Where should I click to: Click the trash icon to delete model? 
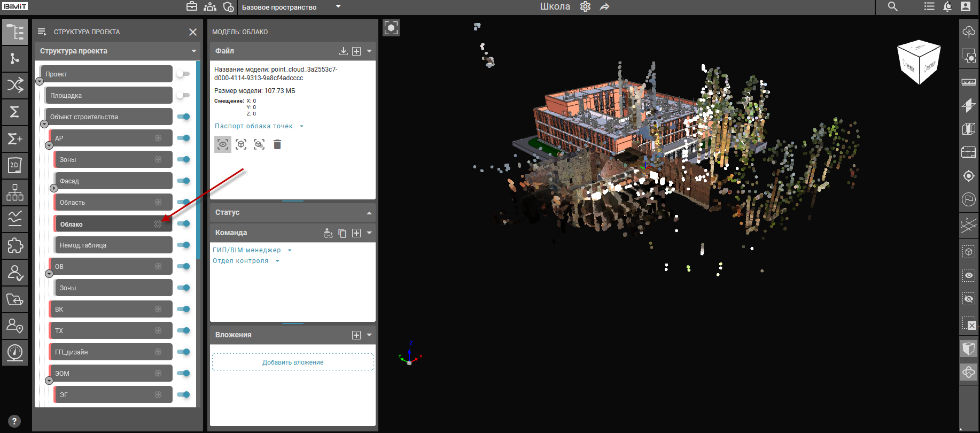(277, 144)
